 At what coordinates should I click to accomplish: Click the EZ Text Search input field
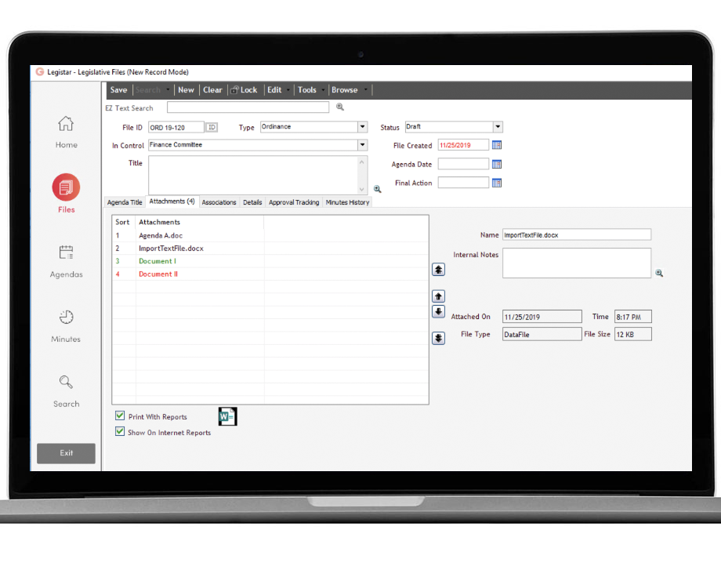(248, 107)
